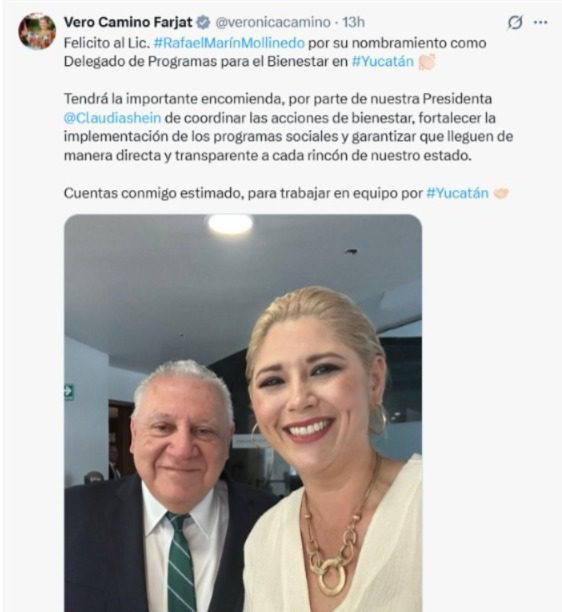Open the #RafaelMarínMollinedo hashtag

point(229,43)
